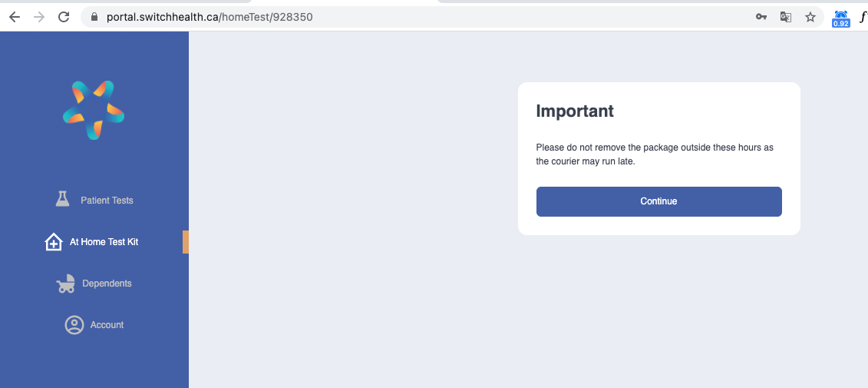The width and height of the screenshot is (868, 388).
Task: Open the Patient Tests menu label
Action: pos(107,201)
